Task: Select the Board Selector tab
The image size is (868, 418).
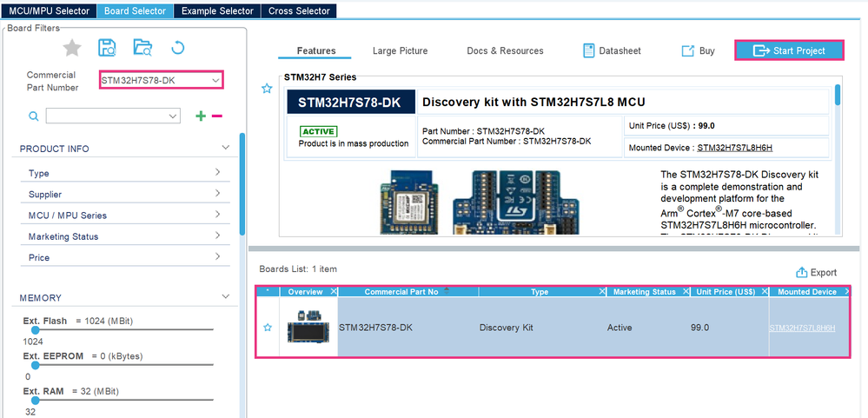Action: (135, 10)
